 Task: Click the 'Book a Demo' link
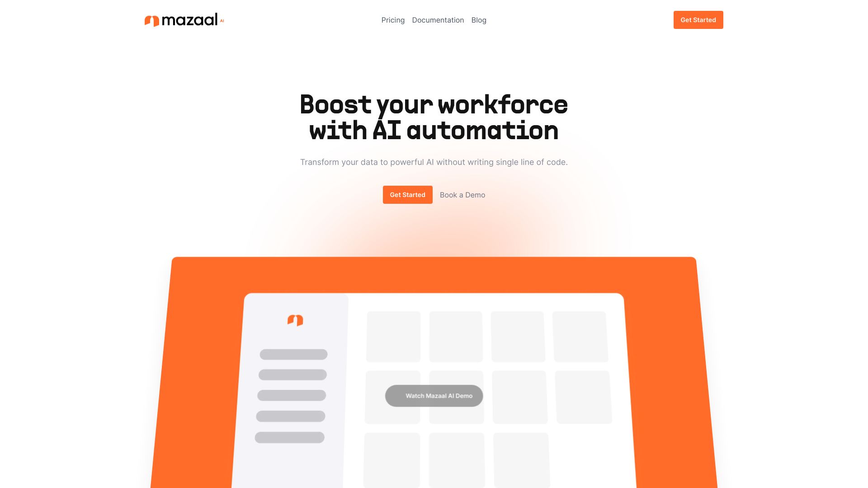pyautogui.click(x=462, y=194)
